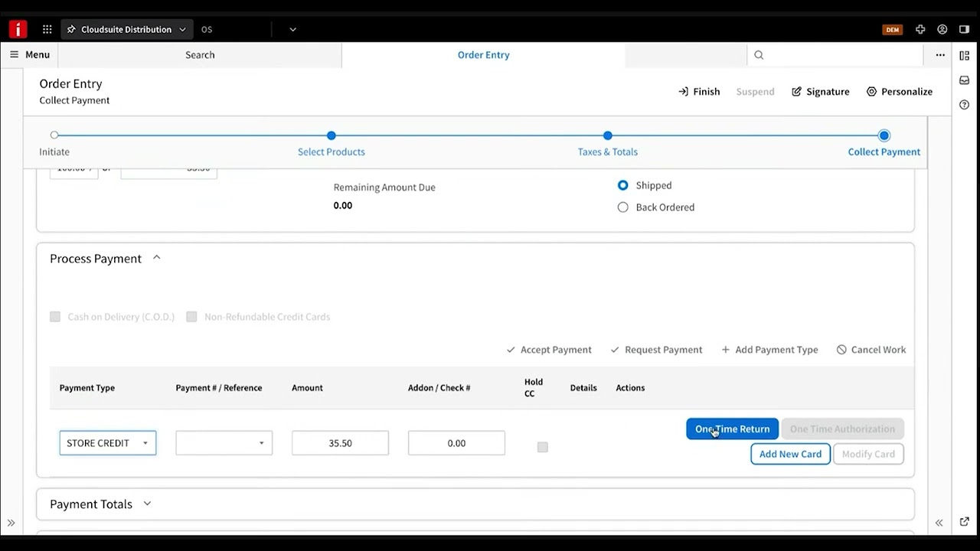Screen dimensions: 980x551
Task: Toggle Cash on Delivery (C.O.D.) checkbox
Action: pyautogui.click(x=55, y=317)
